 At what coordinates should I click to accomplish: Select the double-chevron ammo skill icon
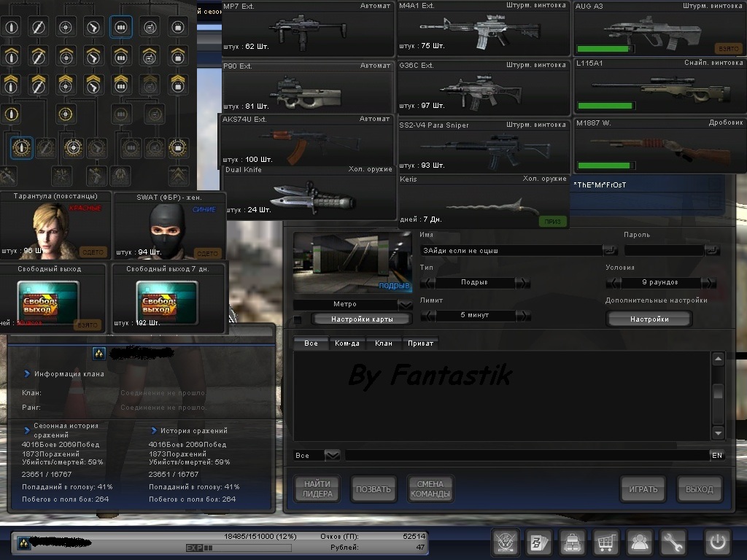(121, 85)
